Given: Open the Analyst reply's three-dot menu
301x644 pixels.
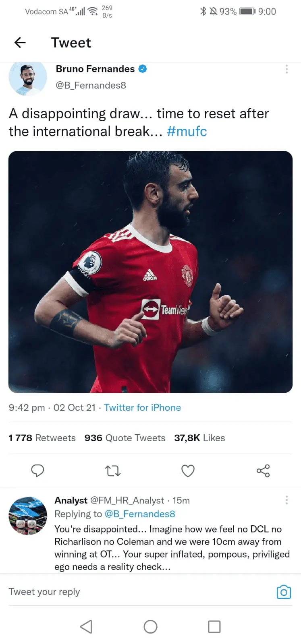Looking at the screenshot, I should click(x=286, y=500).
